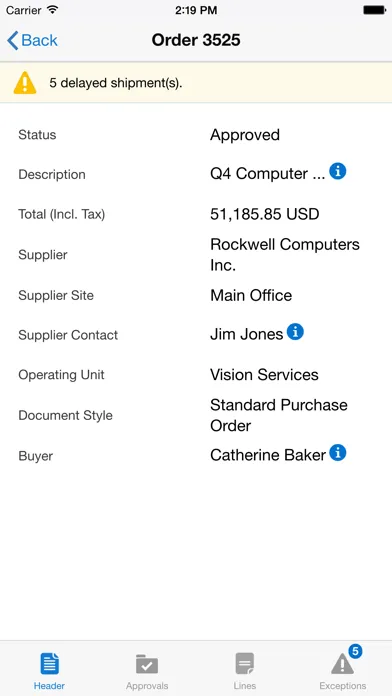Tap the 51,185.85 USD total value
This screenshot has height=696, width=392.
pyautogui.click(x=265, y=214)
